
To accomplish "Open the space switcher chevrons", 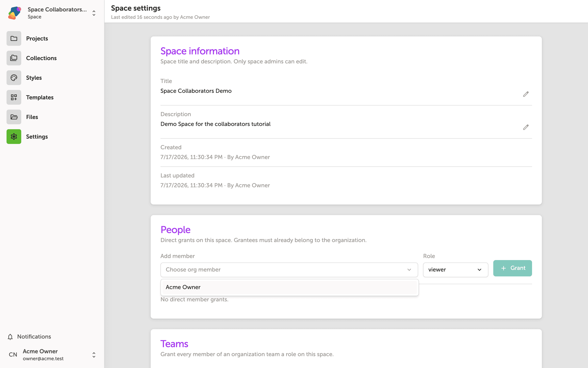I will (x=94, y=13).
